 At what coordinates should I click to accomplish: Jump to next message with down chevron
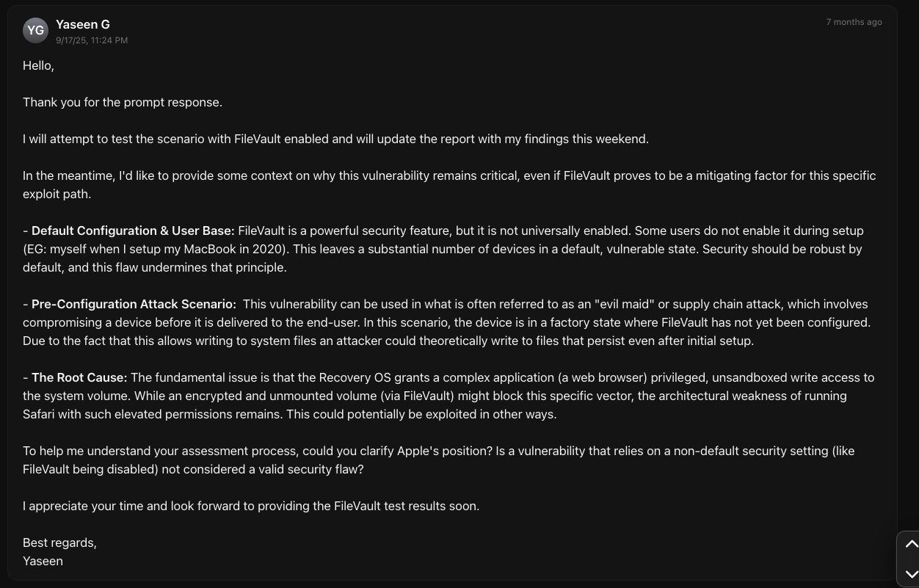911,574
